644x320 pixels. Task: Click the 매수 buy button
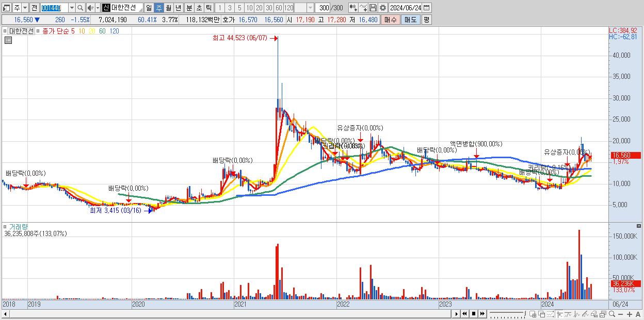tap(391, 20)
